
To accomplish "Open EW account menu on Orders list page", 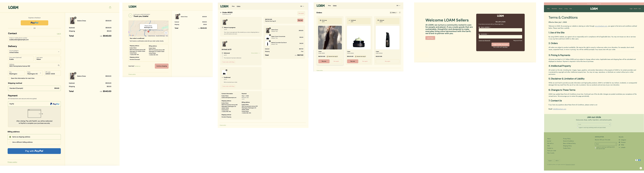I will click(398, 5).
